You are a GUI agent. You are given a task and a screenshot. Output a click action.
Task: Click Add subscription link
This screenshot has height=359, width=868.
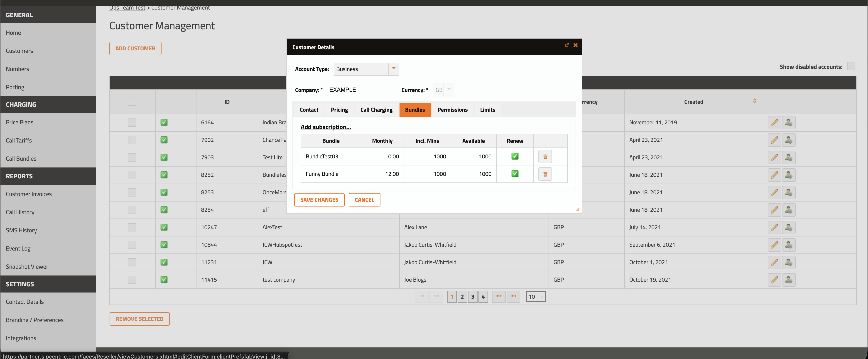326,127
